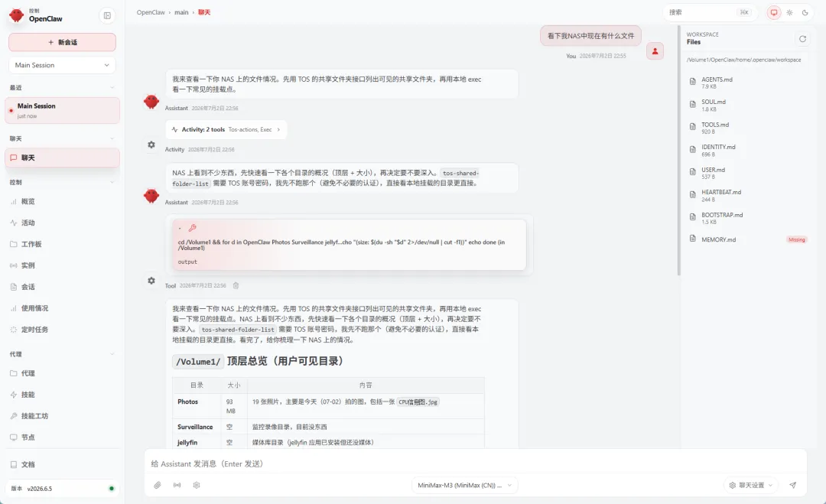
Task: Click the broadcast icon below message box
Action: 177,485
